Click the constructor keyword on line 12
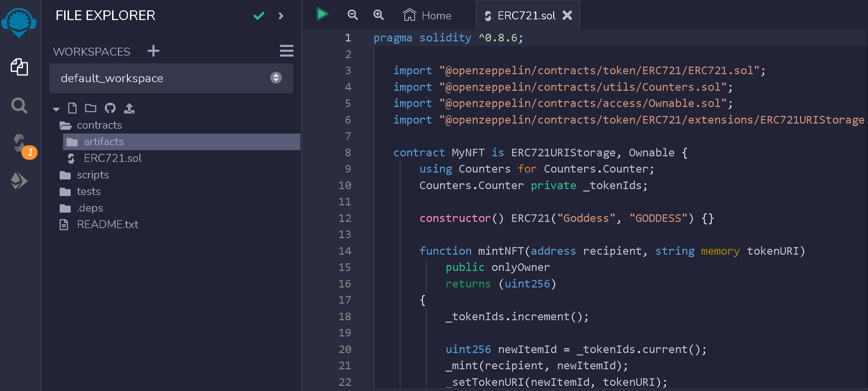The height and width of the screenshot is (391, 868). point(455,218)
